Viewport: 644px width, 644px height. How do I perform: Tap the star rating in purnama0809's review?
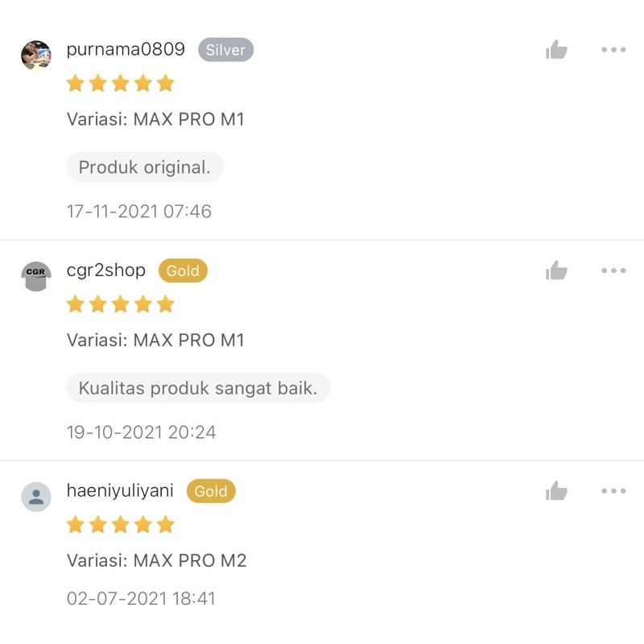pyautogui.click(x=120, y=84)
